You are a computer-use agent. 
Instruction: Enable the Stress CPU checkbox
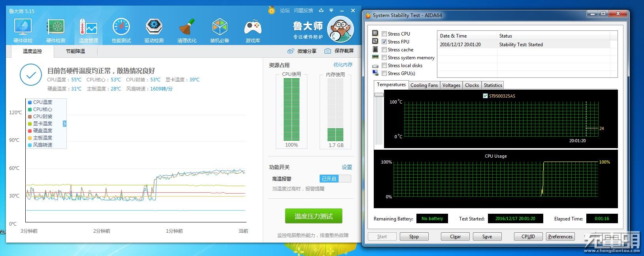(384, 34)
